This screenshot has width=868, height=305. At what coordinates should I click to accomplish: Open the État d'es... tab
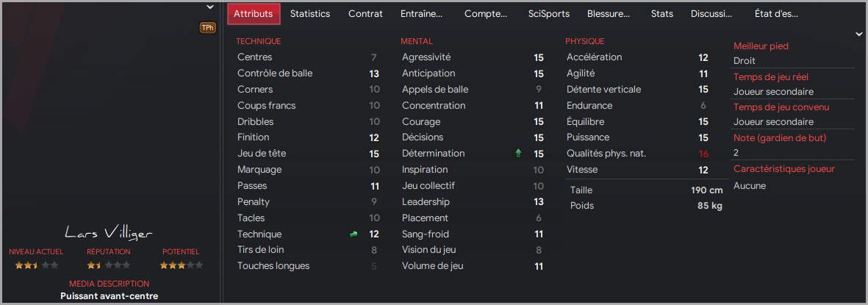pos(776,14)
